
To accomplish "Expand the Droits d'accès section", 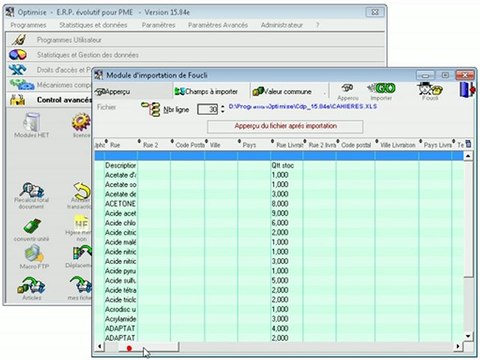I will click(49, 70).
